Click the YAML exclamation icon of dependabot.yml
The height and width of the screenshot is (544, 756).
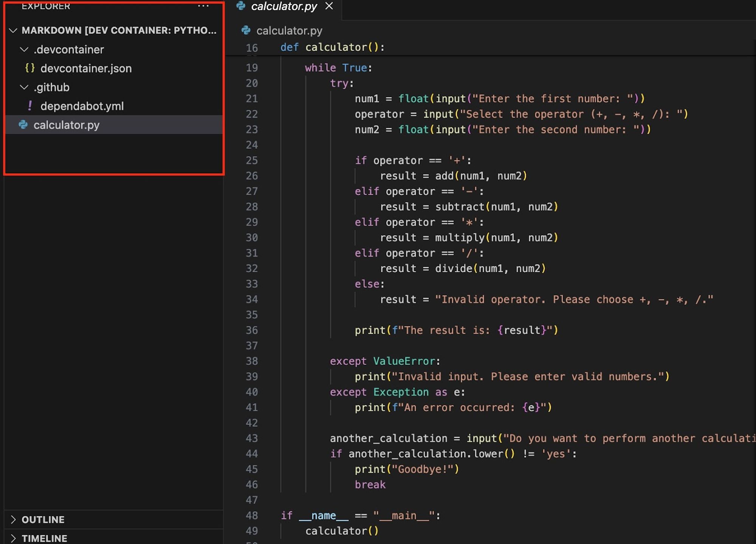click(x=30, y=106)
